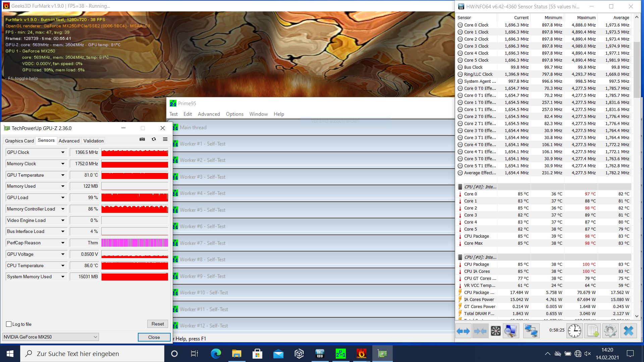644x362 pixels.
Task: Open Prime95 Options menu
Action: pyautogui.click(x=234, y=114)
